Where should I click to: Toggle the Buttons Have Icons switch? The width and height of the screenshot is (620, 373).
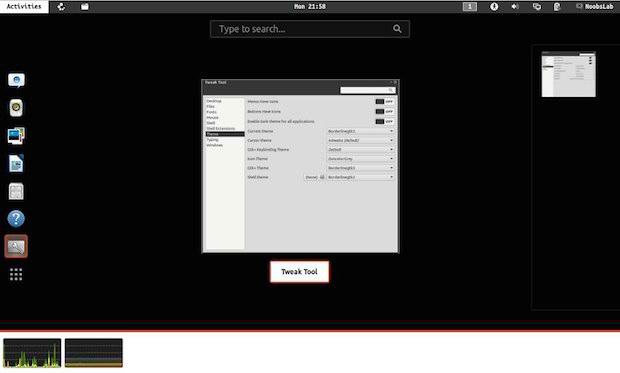coord(384,112)
